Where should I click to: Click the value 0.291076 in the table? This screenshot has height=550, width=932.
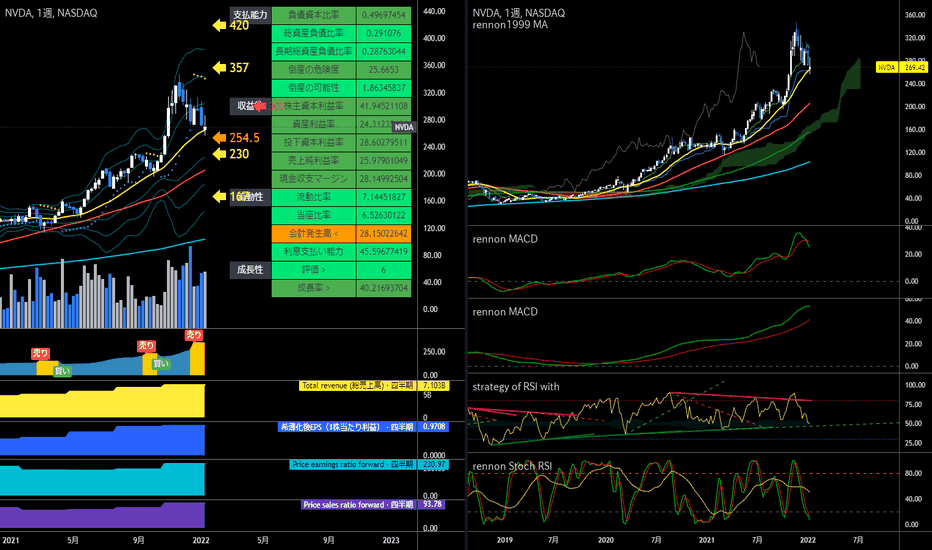tap(383, 33)
